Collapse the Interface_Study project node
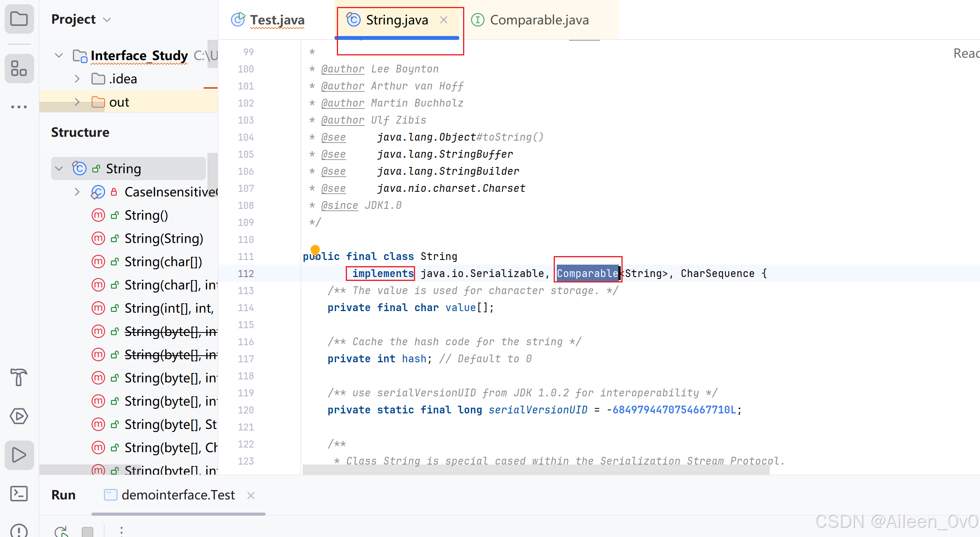980x537 pixels. tap(59, 55)
